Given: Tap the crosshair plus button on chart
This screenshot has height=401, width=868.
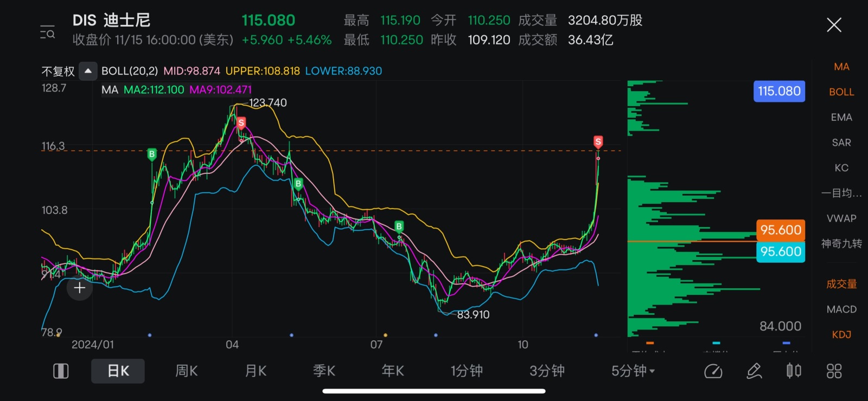Looking at the screenshot, I should click(79, 288).
